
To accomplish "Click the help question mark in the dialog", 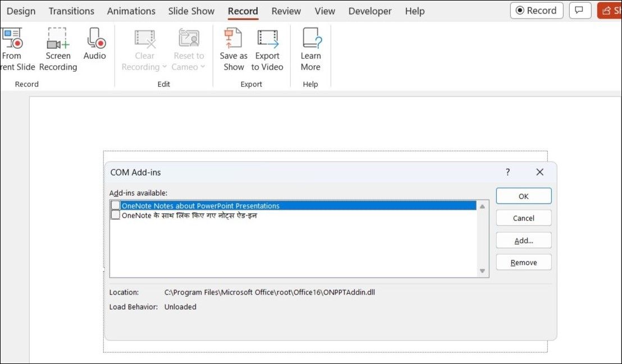I will pos(509,172).
